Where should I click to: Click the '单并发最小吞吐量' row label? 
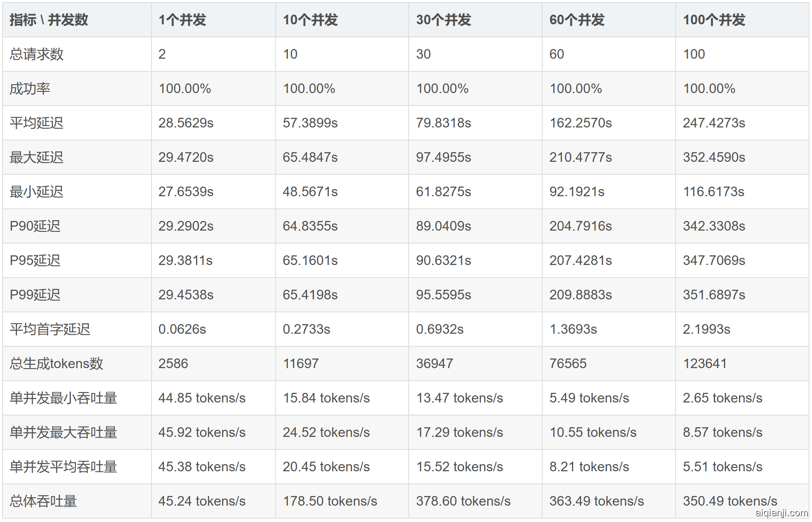tap(63, 398)
